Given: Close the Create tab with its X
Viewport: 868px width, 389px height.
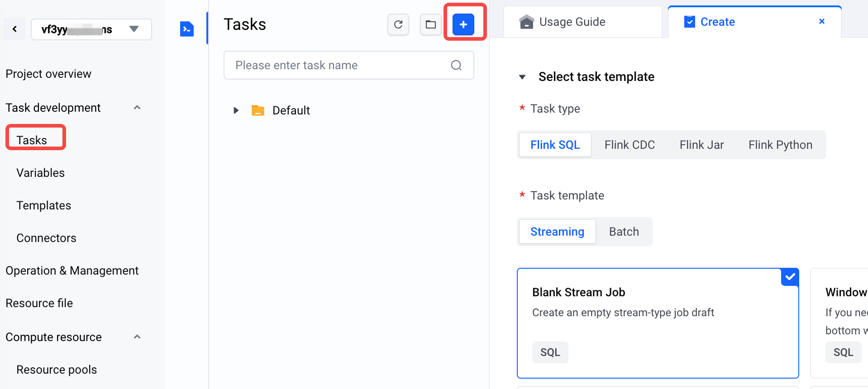Looking at the screenshot, I should [x=822, y=21].
